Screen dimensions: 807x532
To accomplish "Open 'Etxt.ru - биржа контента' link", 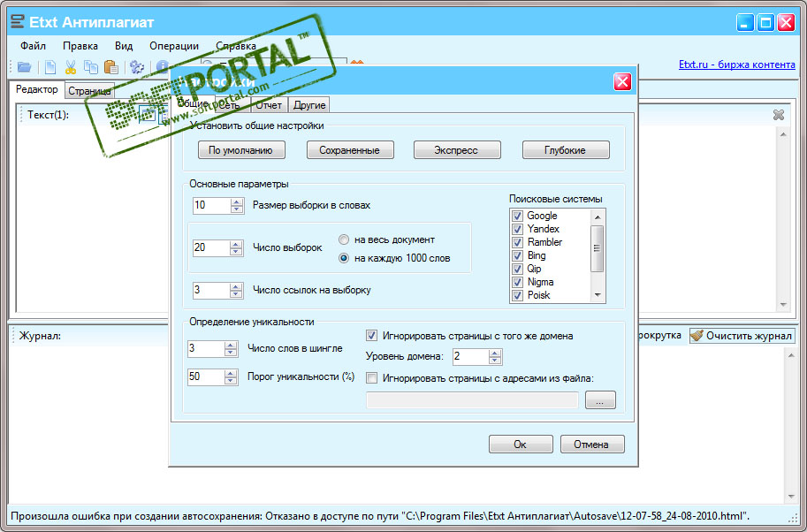I will (x=736, y=65).
